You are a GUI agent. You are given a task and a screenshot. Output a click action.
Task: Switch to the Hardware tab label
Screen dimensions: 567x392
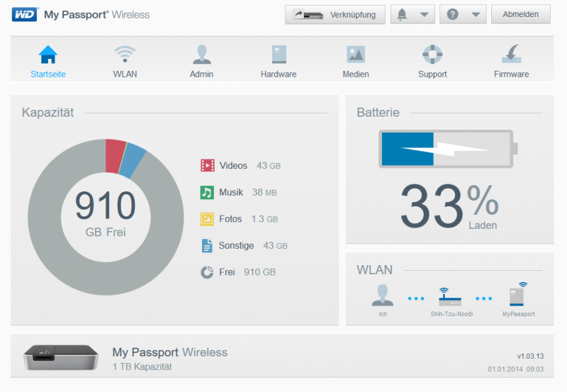coord(279,74)
